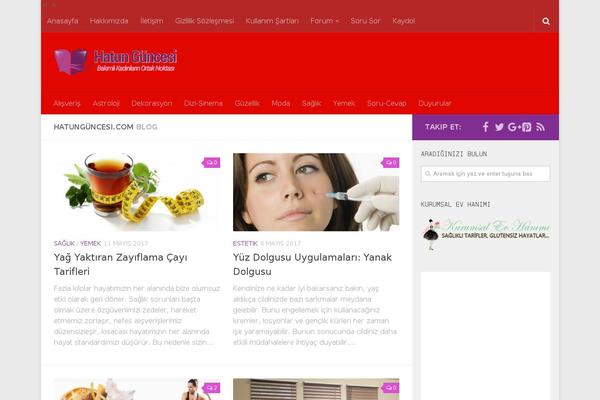
Task: Open the blinds post thumbnail at bottom
Action: [x=316, y=389]
